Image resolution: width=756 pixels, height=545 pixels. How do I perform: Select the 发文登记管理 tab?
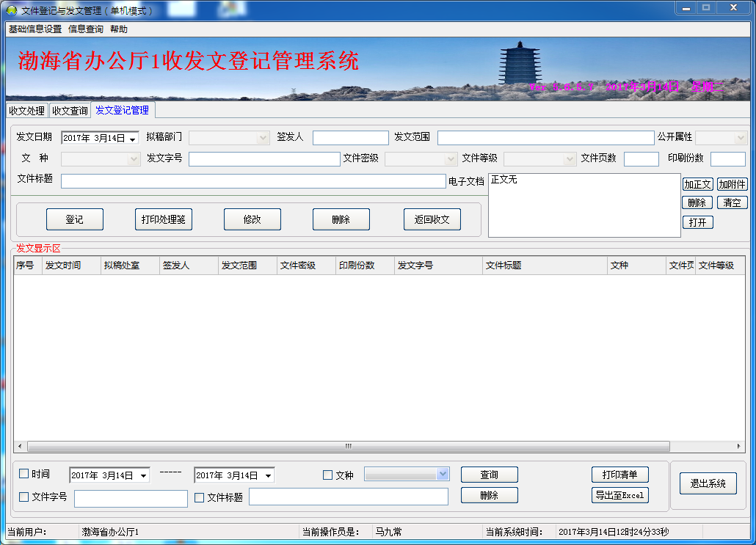click(x=123, y=110)
